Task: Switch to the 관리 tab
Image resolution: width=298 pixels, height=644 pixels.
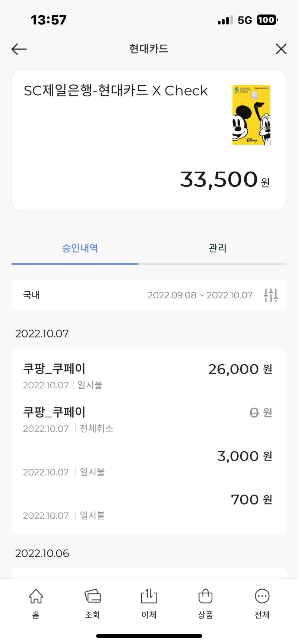Action: click(218, 248)
